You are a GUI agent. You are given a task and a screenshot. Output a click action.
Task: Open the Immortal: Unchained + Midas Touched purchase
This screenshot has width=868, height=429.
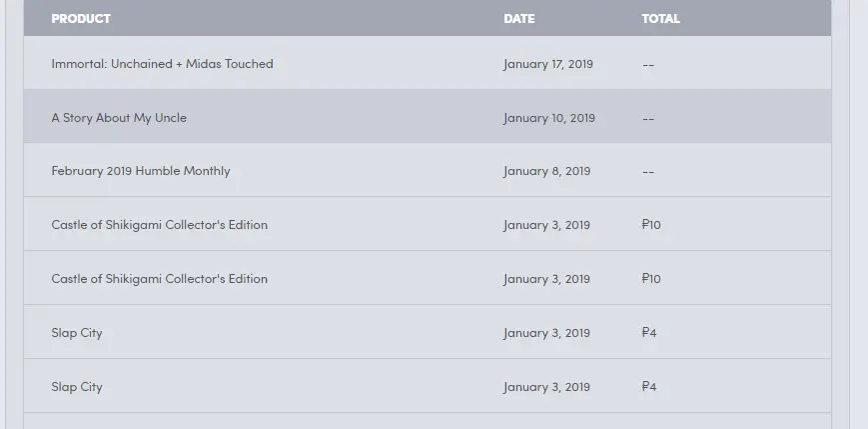162,64
